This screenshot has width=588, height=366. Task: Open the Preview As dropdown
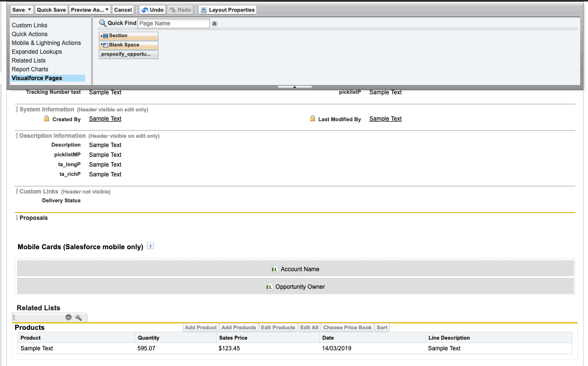tap(90, 10)
